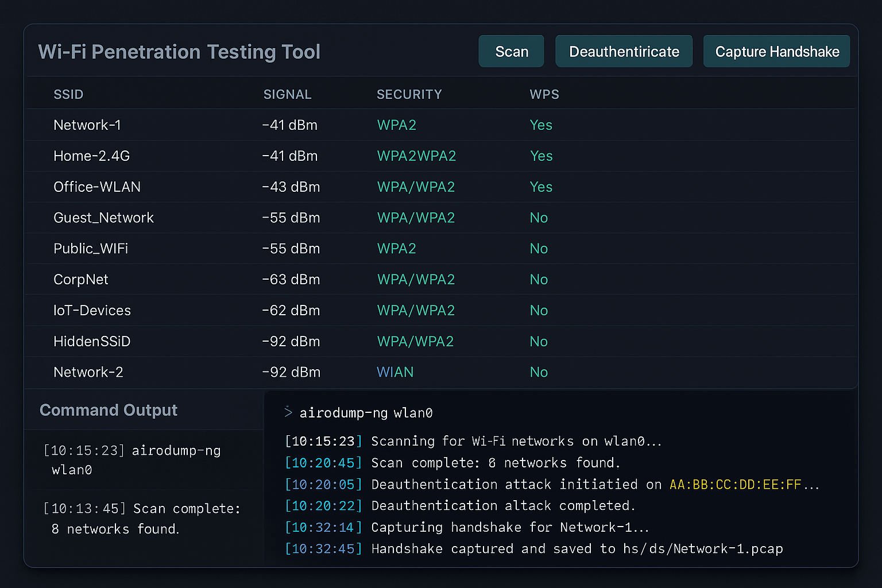Click the terminal prompt chevron icon
Viewport: 882px width, 588px height.
pos(288,412)
